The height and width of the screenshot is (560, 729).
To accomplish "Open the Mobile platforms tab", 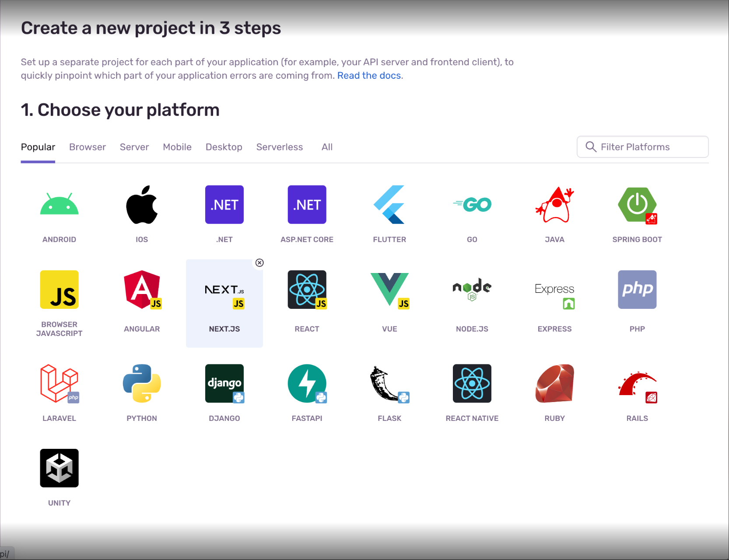I will click(177, 147).
